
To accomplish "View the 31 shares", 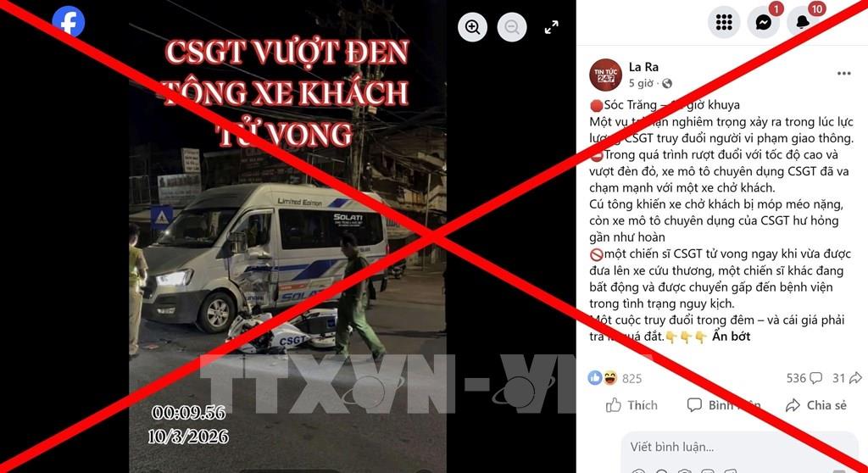I will (x=847, y=378).
